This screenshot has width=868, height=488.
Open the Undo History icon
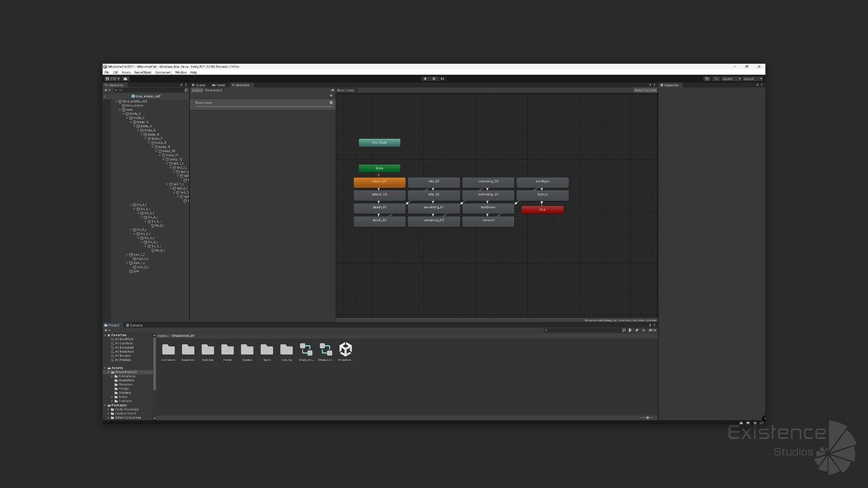point(707,79)
